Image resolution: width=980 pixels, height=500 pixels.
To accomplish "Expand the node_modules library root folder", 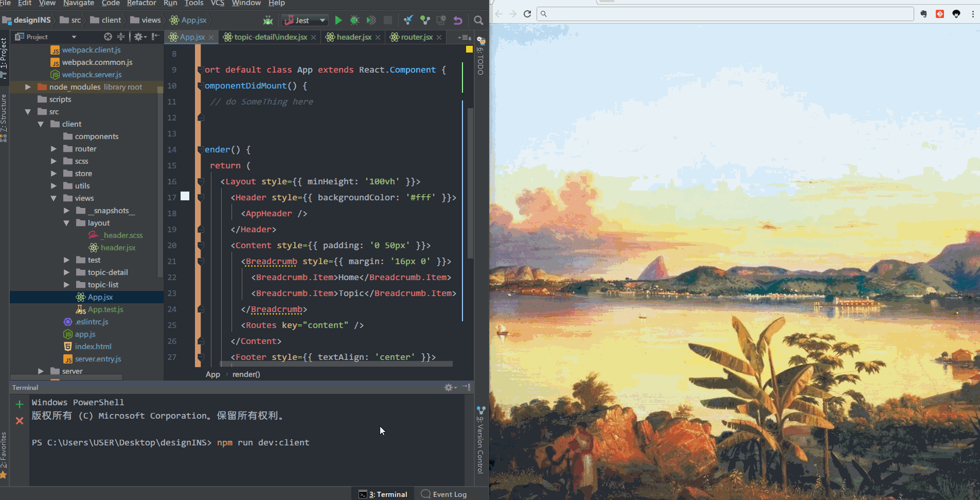I will (x=27, y=87).
